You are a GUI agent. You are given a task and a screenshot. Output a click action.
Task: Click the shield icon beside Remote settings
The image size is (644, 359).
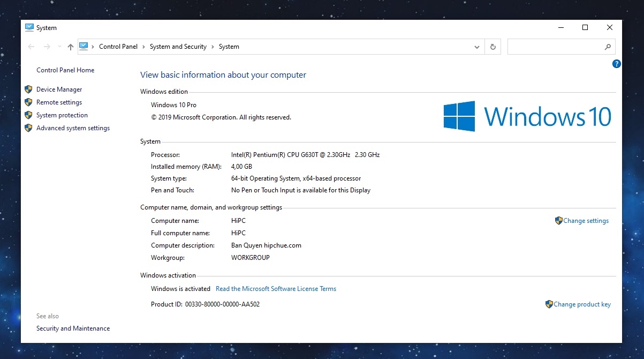[29, 102]
